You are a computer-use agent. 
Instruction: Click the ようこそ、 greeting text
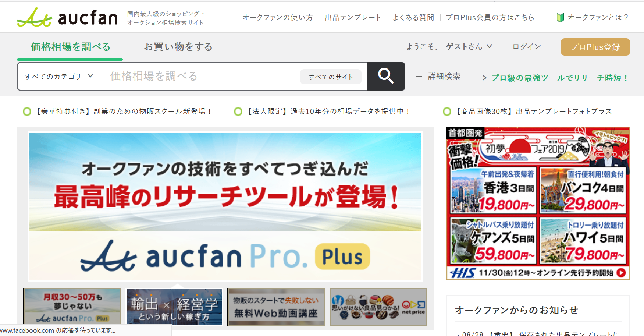point(422,47)
